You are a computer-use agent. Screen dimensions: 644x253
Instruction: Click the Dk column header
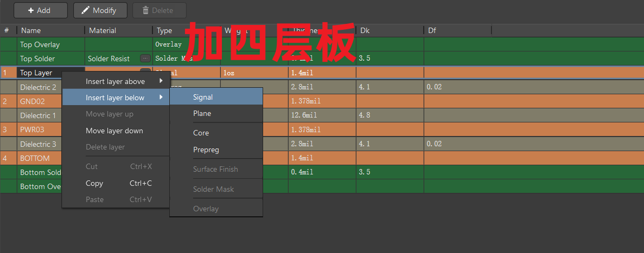pyautogui.click(x=365, y=30)
